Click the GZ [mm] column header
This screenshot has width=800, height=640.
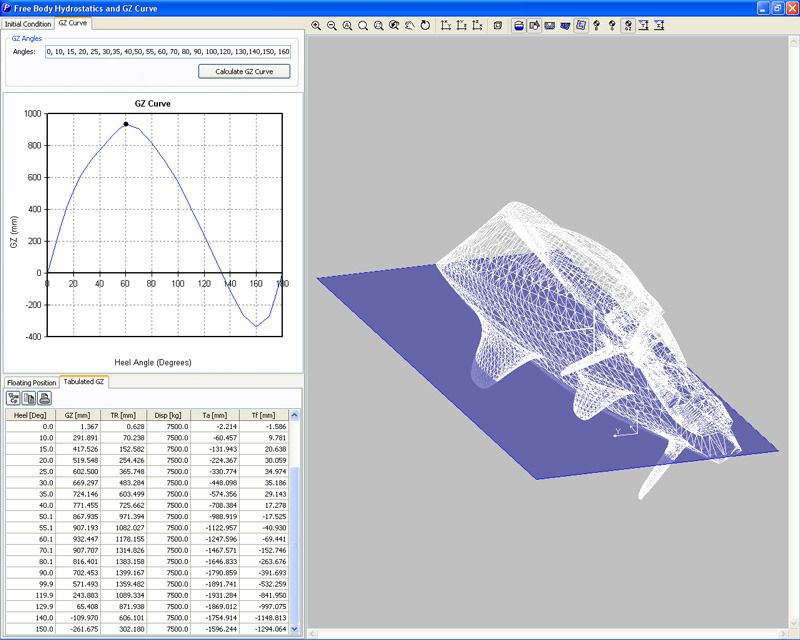pos(78,414)
